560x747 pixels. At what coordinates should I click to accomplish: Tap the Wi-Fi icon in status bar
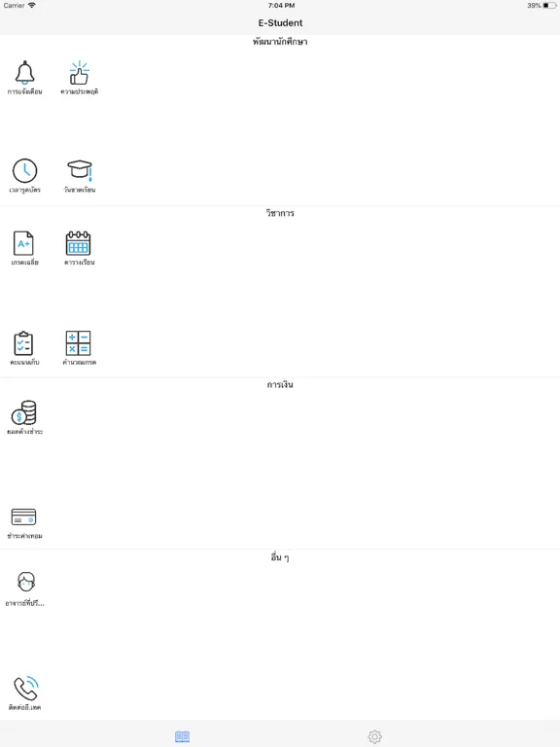32,5
